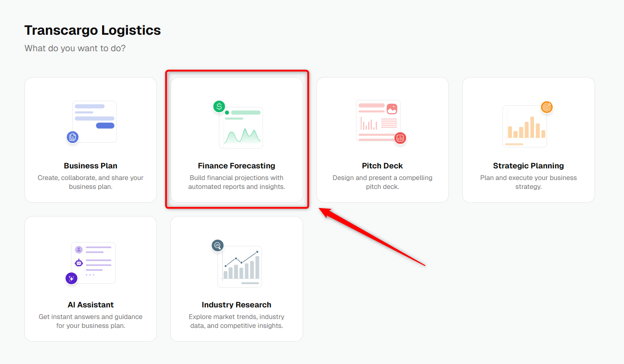The width and height of the screenshot is (624, 364).
Task: Open the Business Plan card
Action: (x=90, y=140)
